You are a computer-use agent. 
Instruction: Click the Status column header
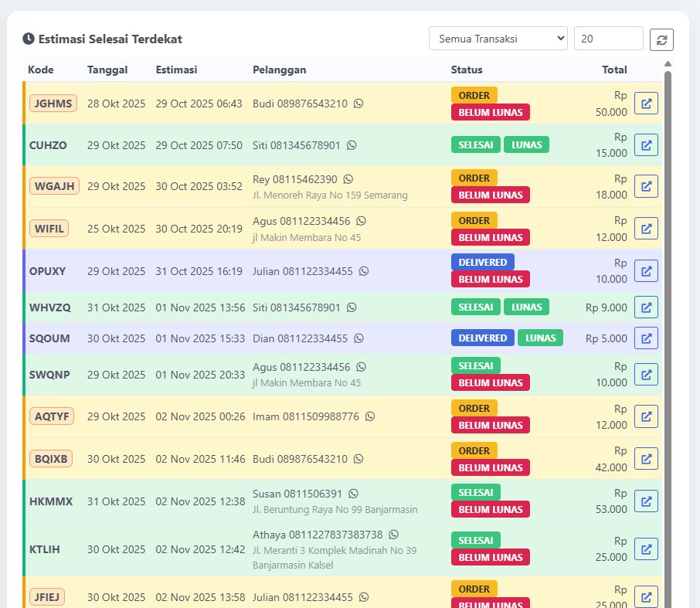pos(467,70)
